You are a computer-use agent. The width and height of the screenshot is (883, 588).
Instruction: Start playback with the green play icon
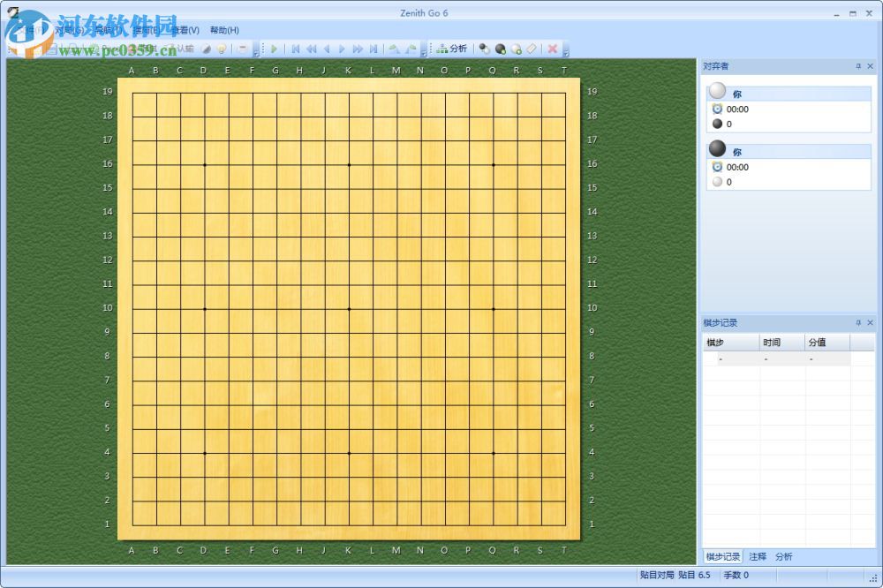(x=274, y=49)
